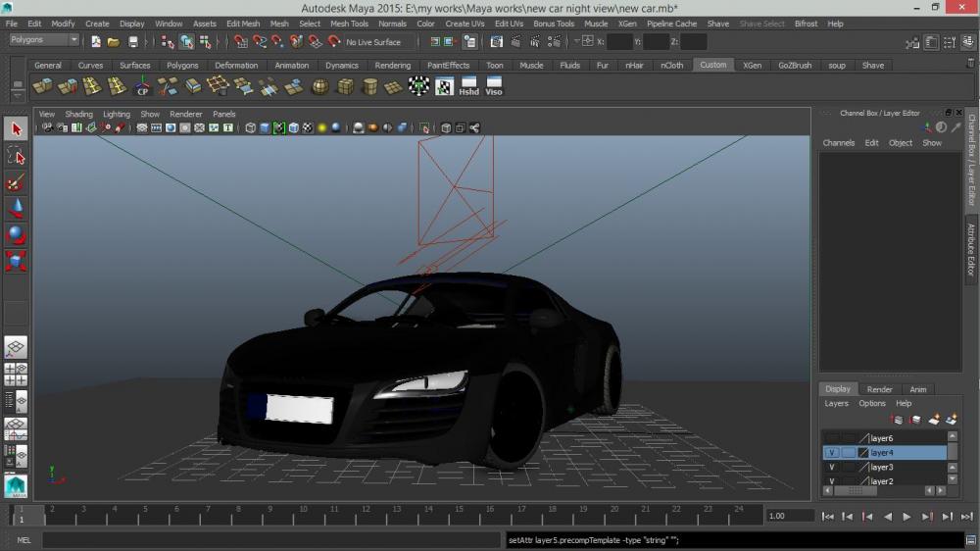This screenshot has width=980, height=551.
Task: Open the Panels menu in viewport
Action: pyautogui.click(x=223, y=114)
